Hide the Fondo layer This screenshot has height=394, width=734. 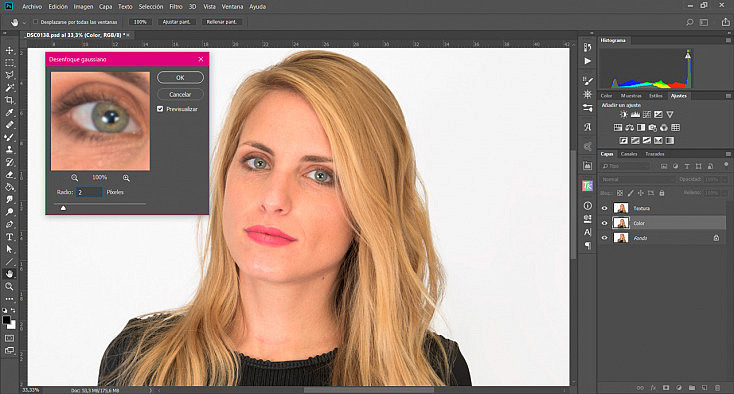604,238
